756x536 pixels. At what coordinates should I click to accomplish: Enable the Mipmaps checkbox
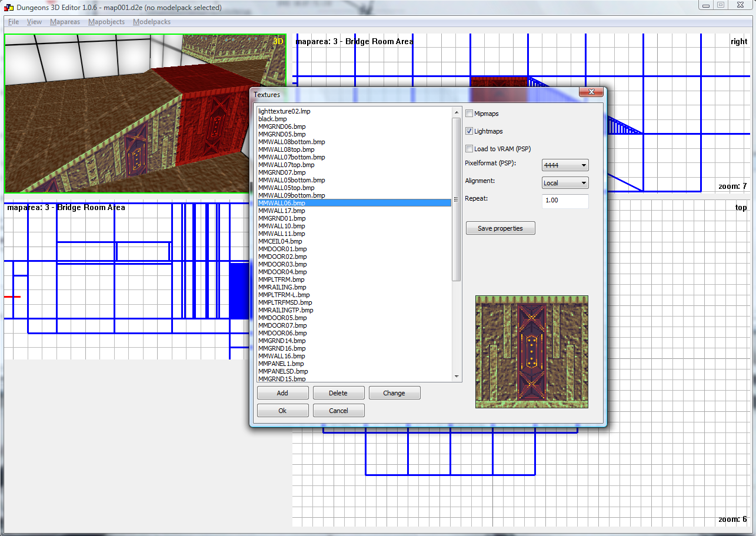(x=469, y=114)
